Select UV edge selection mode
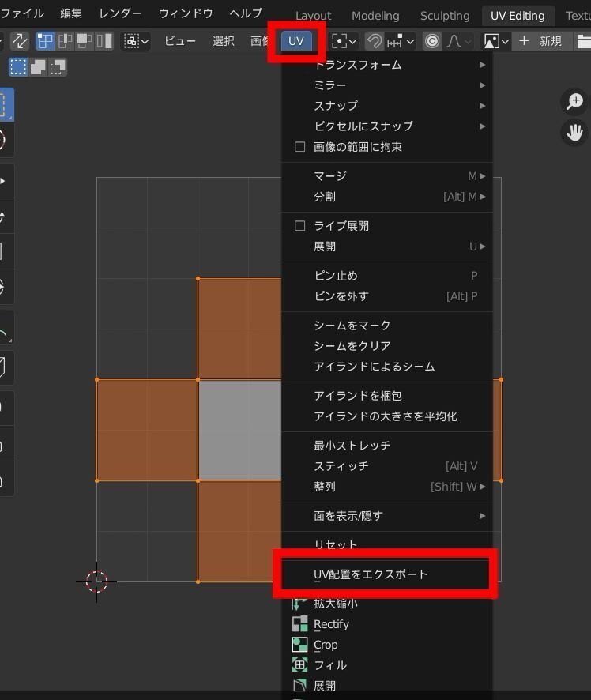This screenshot has width=591, height=700. 65,41
